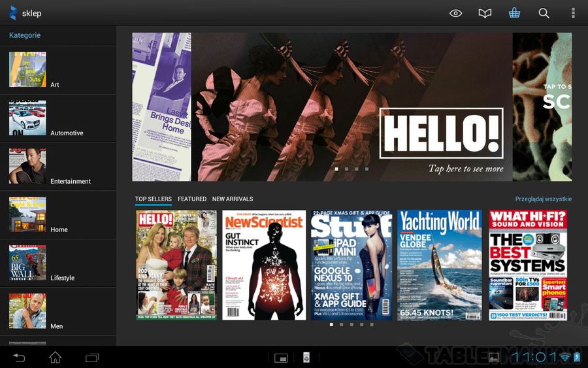Open the Home house cover thumbnail

coord(27,214)
